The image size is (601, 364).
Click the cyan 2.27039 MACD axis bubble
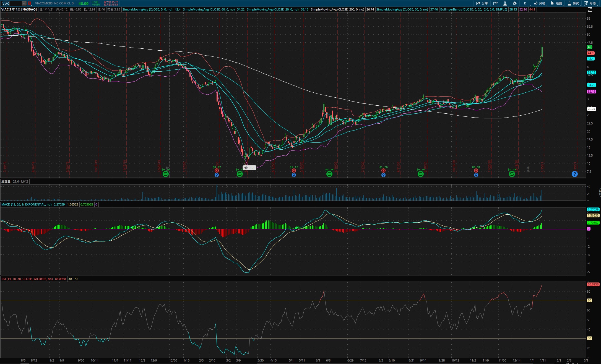pyautogui.click(x=593, y=209)
